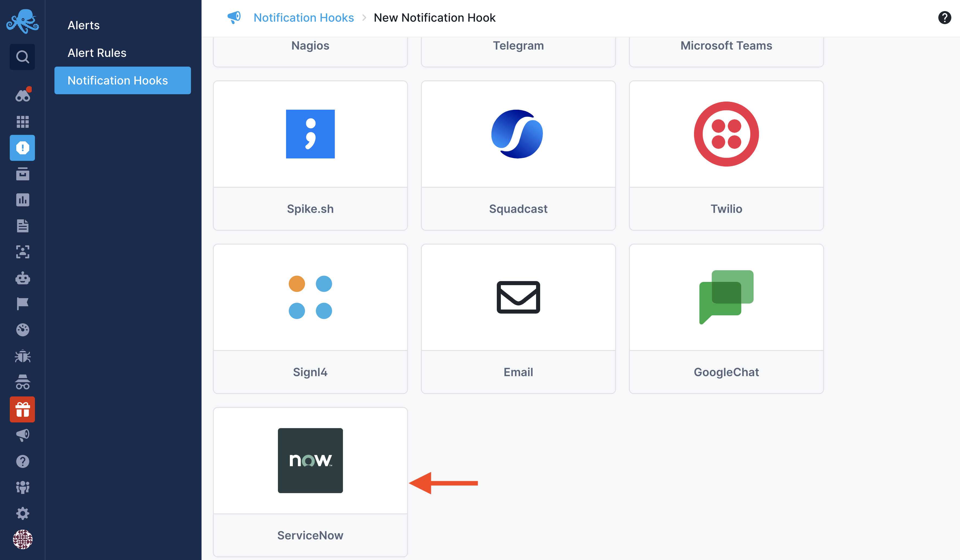Select the ServiceNow 'now' logo
This screenshot has height=560, width=960.
(x=310, y=461)
